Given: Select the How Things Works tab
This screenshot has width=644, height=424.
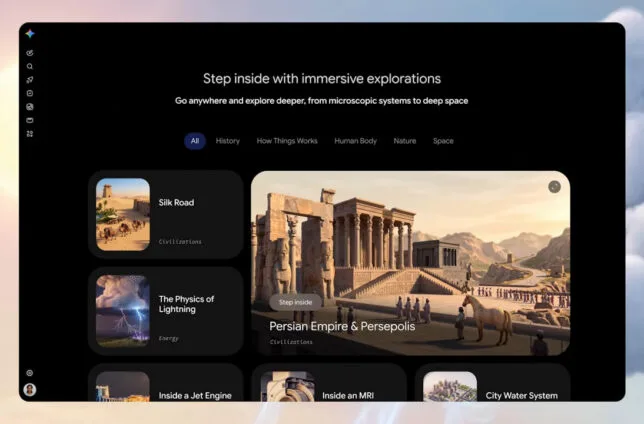Looking at the screenshot, I should [x=287, y=141].
